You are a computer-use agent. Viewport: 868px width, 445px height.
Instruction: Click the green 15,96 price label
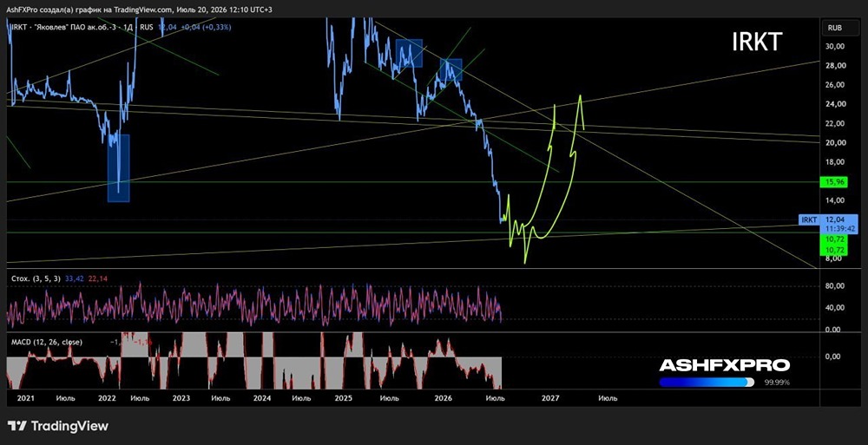(833, 181)
